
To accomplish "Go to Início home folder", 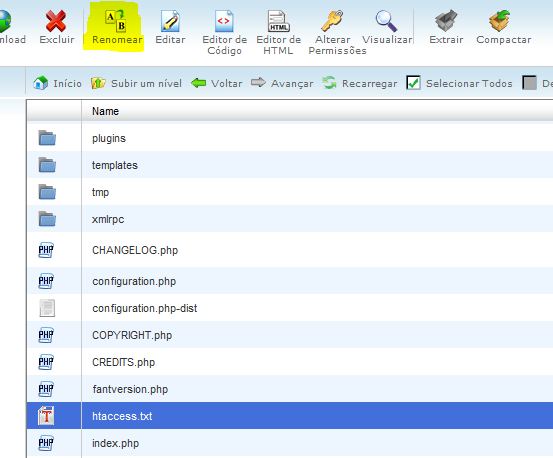I will coord(57,83).
